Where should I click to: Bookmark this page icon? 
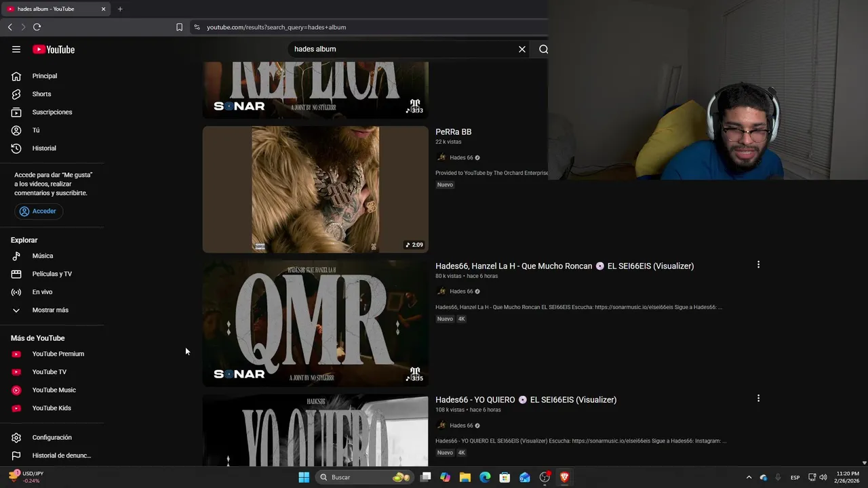(179, 27)
